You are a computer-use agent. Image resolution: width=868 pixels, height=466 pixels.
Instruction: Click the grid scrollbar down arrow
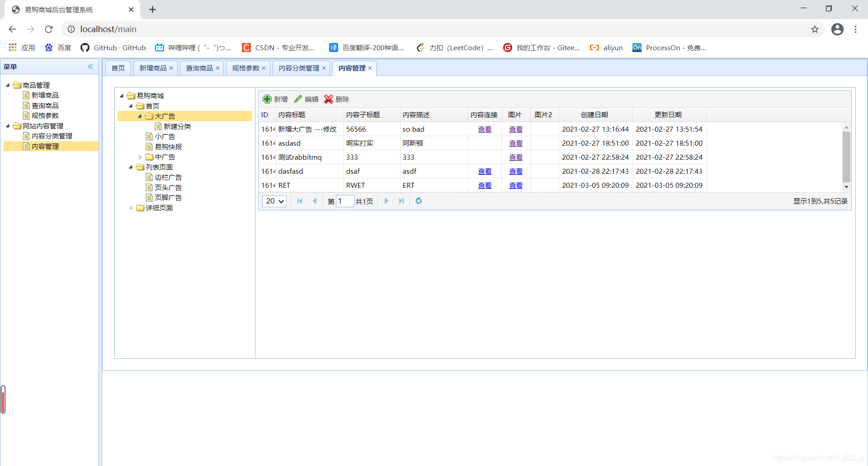tap(846, 187)
